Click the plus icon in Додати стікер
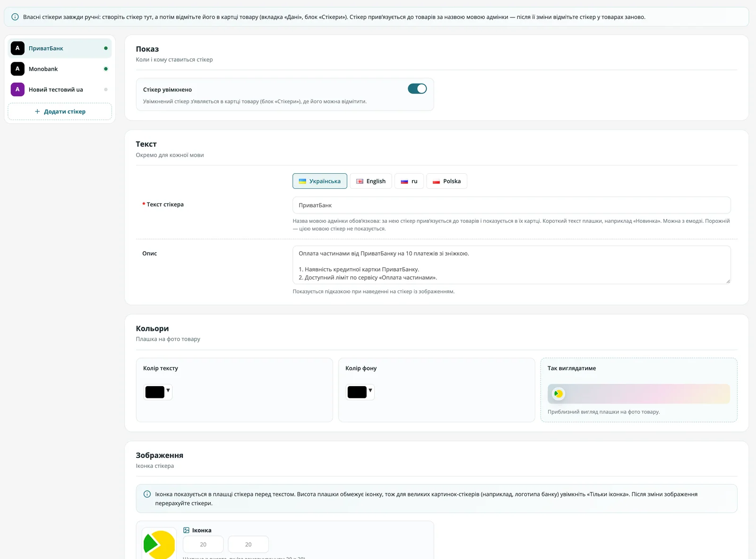The image size is (756, 559). 37,111
